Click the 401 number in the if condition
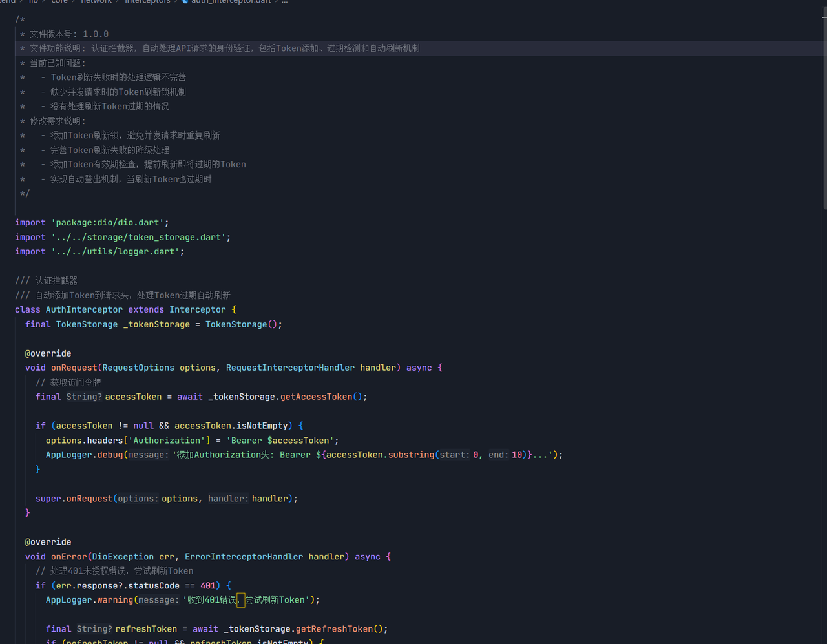The height and width of the screenshot is (644, 827). click(x=208, y=586)
